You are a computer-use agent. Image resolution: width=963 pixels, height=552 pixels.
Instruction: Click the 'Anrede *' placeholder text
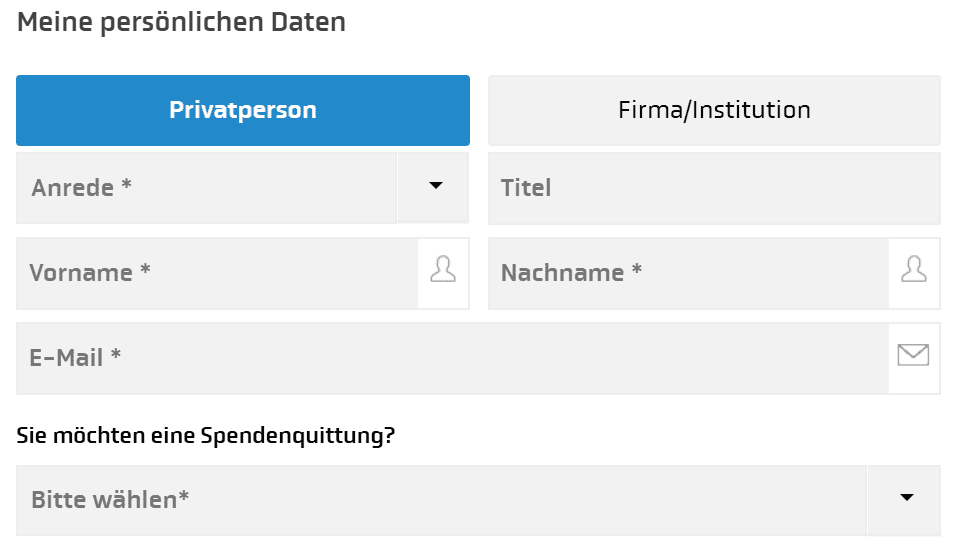[x=82, y=187]
